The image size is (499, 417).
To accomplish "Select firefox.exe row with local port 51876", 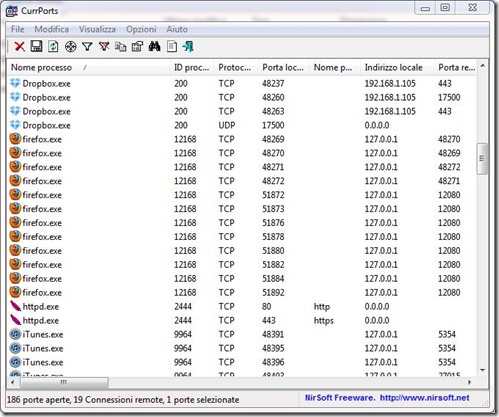I will click(x=242, y=223).
